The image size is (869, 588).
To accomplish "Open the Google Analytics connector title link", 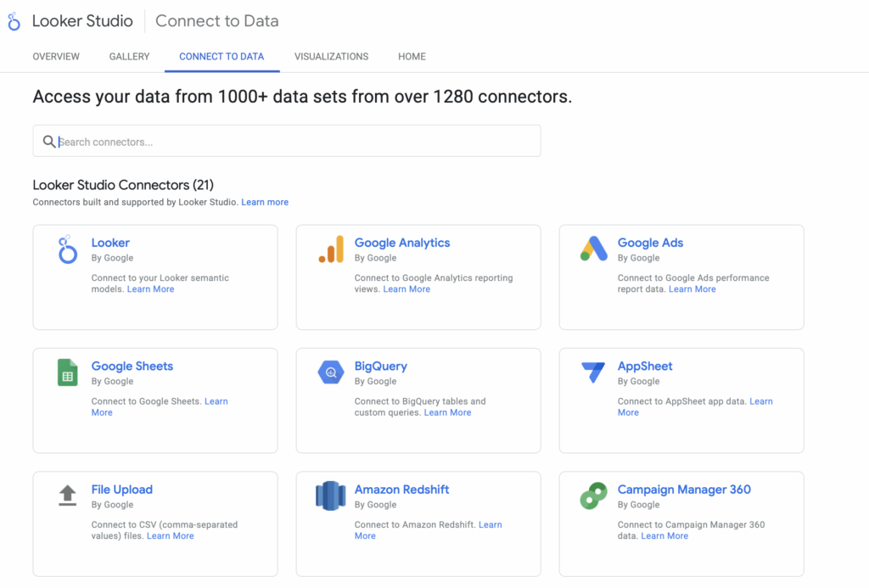I will click(402, 243).
